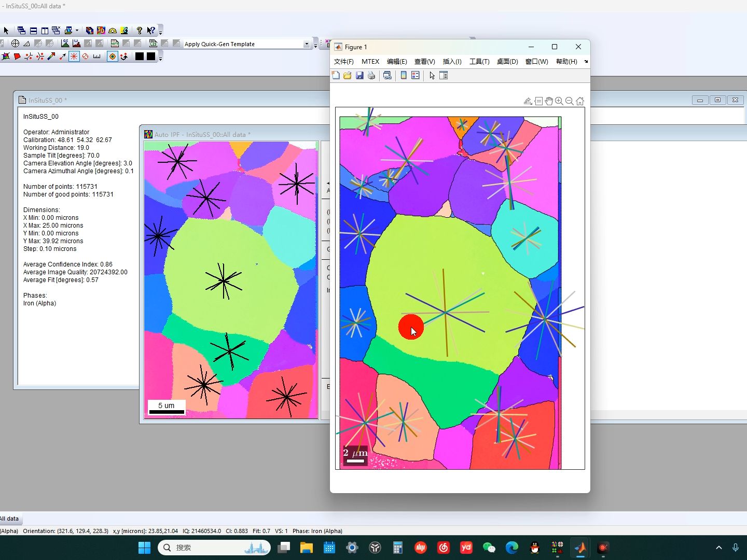747x560 pixels.
Task: Select the rainbow arrow profile vector tool
Action: (51, 57)
